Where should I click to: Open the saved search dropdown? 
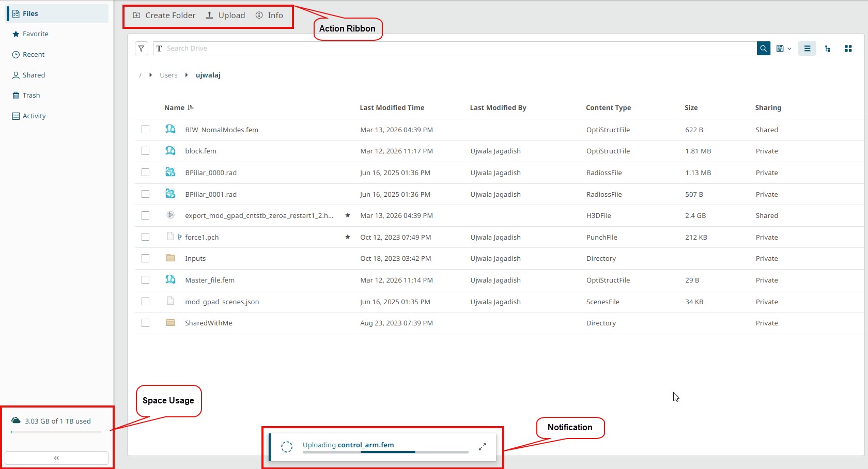[x=783, y=49]
